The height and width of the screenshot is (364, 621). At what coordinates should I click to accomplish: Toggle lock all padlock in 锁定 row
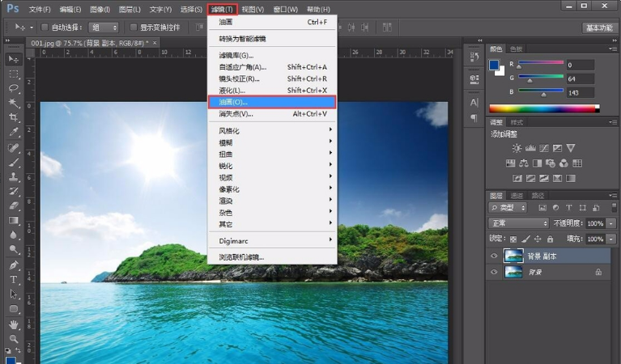coord(550,239)
